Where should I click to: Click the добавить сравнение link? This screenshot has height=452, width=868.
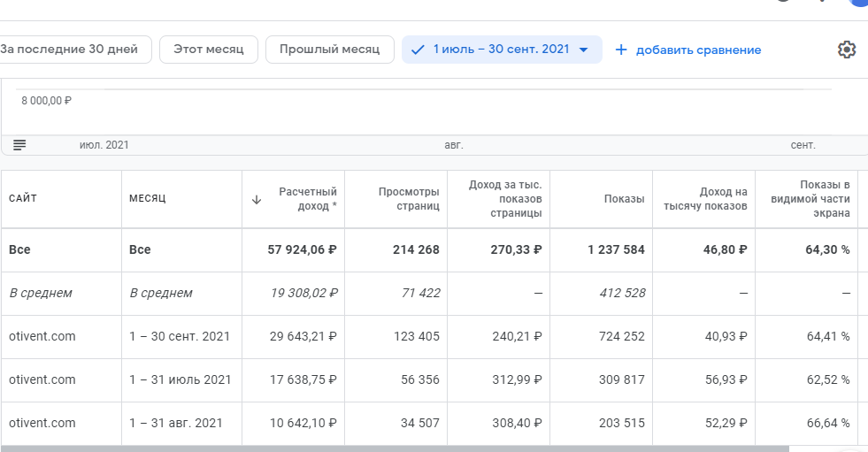pos(699,50)
